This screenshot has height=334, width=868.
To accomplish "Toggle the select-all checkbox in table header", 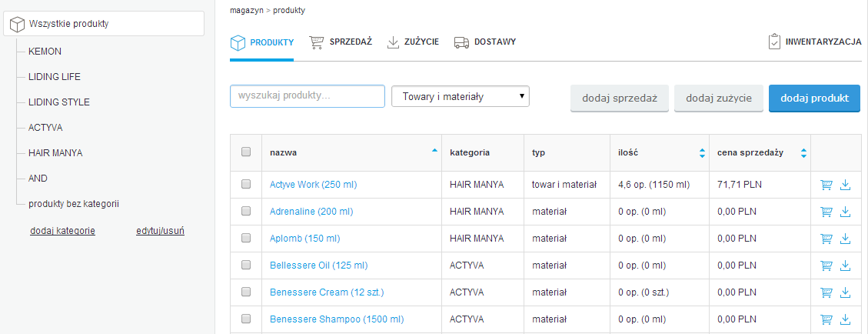I will 246,152.
